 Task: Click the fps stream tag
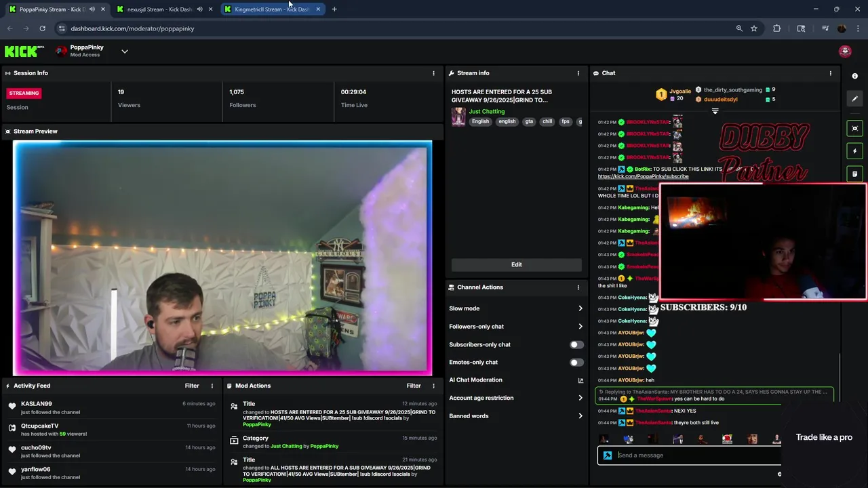[565, 122]
